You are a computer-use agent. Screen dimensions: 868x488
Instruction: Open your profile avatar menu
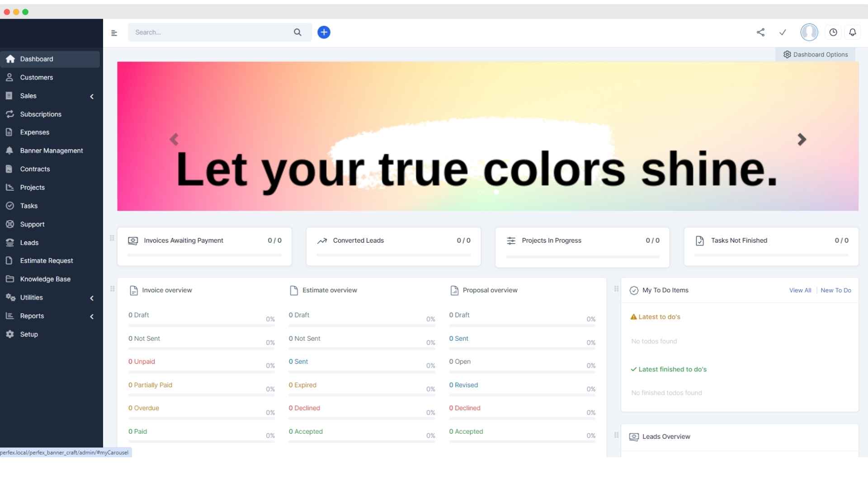(x=808, y=32)
